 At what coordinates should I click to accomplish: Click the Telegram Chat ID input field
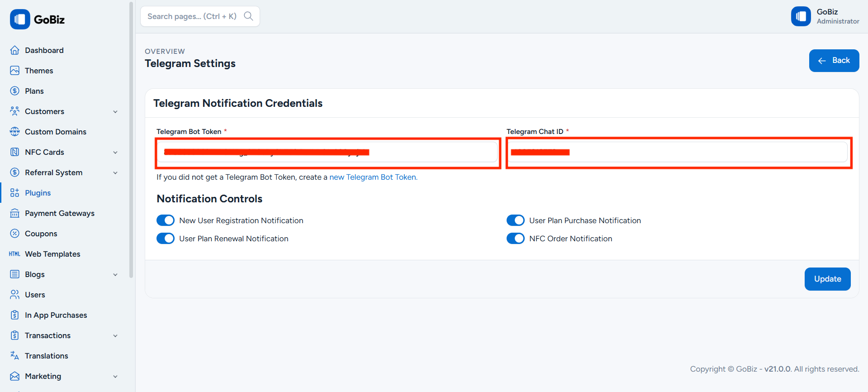678,152
